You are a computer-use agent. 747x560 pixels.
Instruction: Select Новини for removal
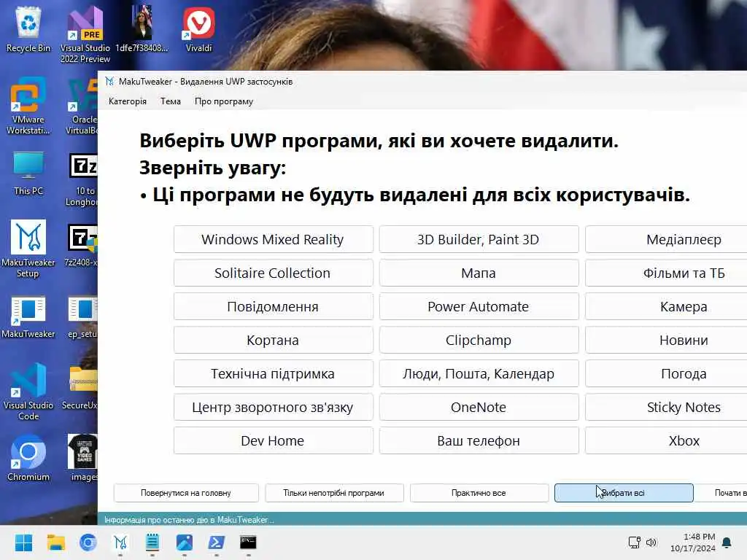click(666, 340)
